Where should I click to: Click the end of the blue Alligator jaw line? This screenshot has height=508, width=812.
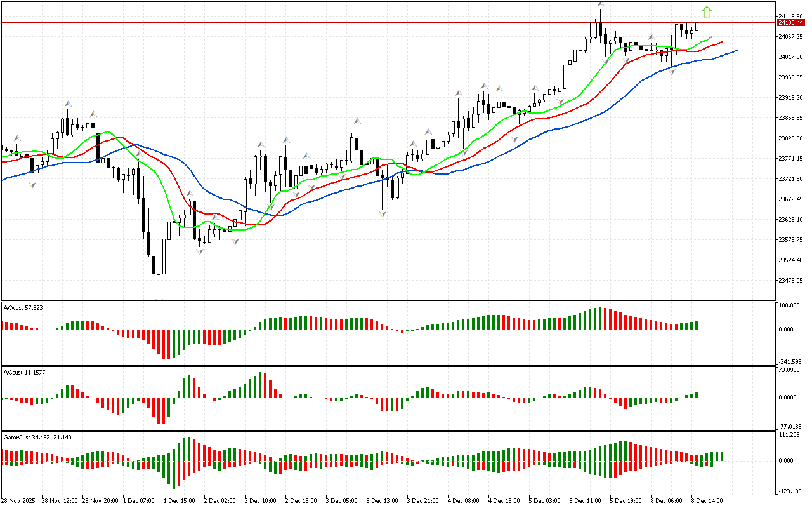[736, 50]
